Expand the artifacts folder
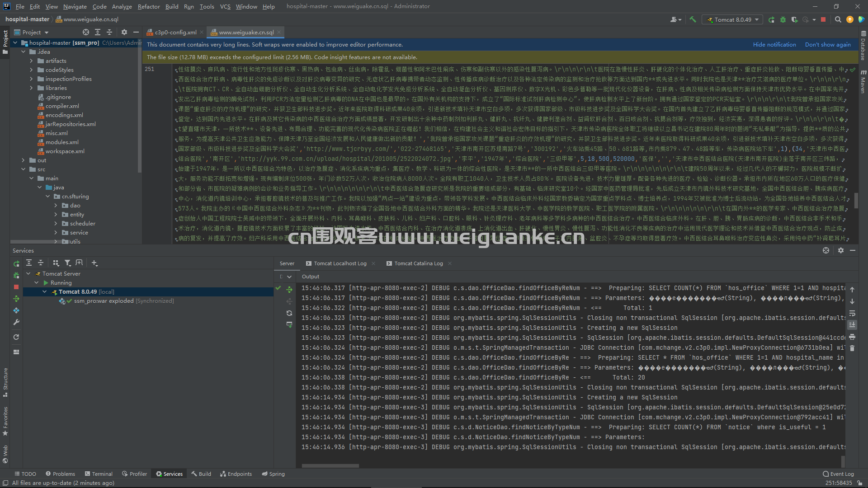This screenshot has width=868, height=488. [31, 61]
